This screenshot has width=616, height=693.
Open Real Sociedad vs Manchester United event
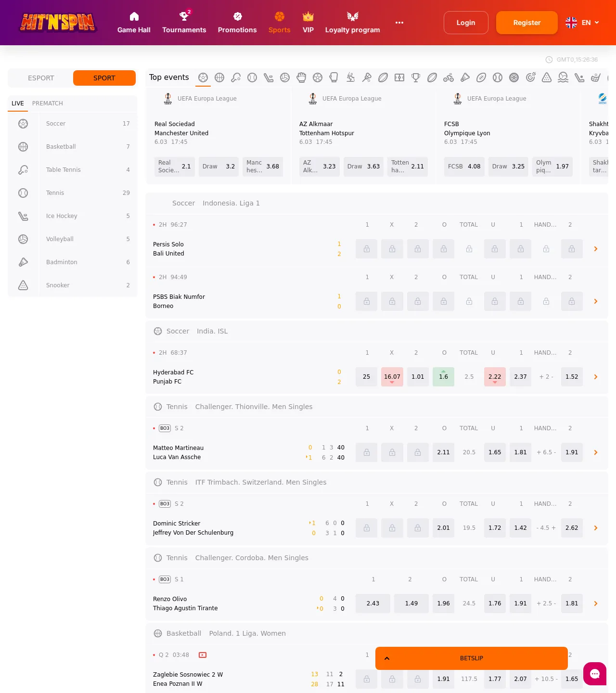(x=181, y=128)
